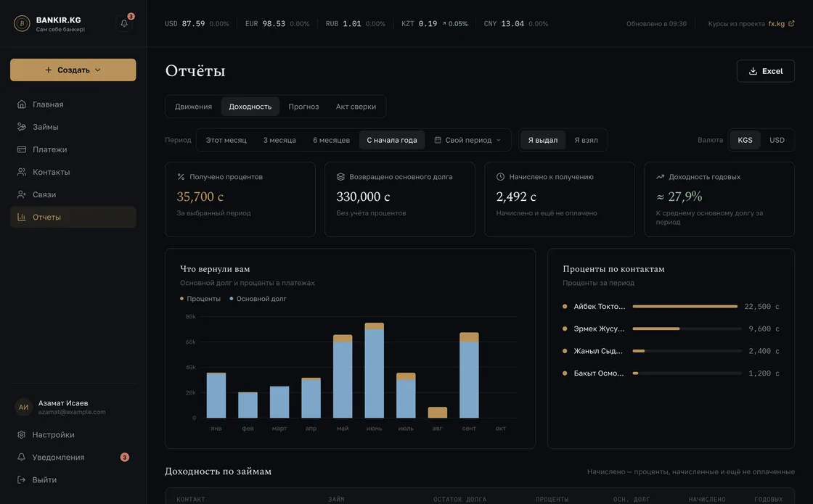Log out with Выйти
813x504 pixels.
73,479
